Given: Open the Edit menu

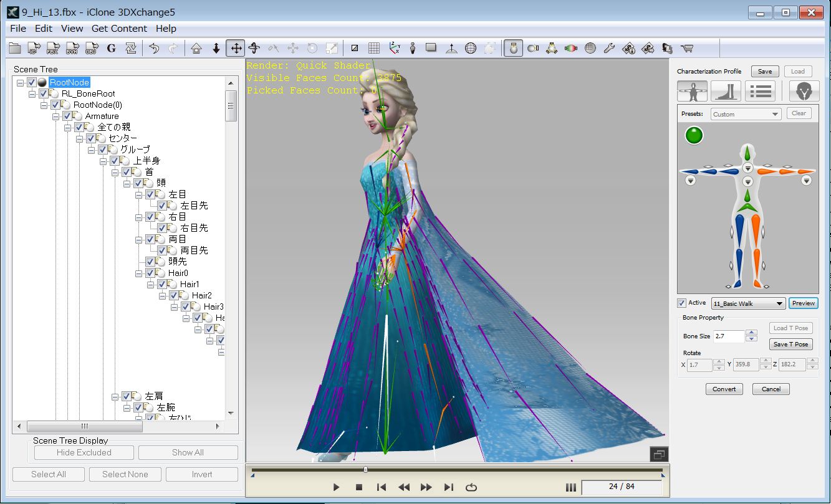Looking at the screenshot, I should coord(44,29).
